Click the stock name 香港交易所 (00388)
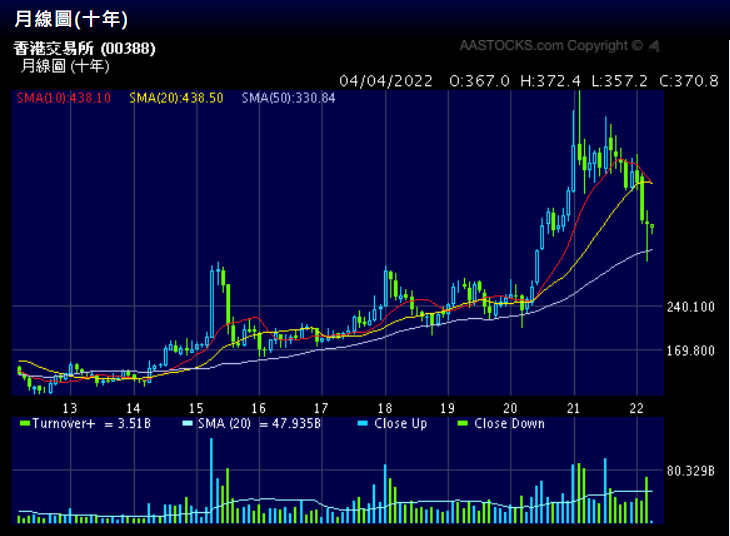Screen dimensions: 730x536 click(x=84, y=48)
